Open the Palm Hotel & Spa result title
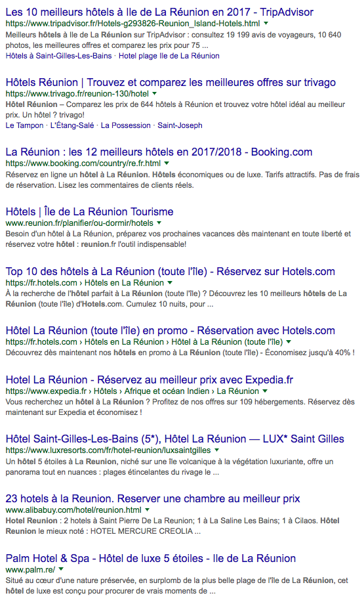The height and width of the screenshot is (608, 364). click(x=151, y=558)
